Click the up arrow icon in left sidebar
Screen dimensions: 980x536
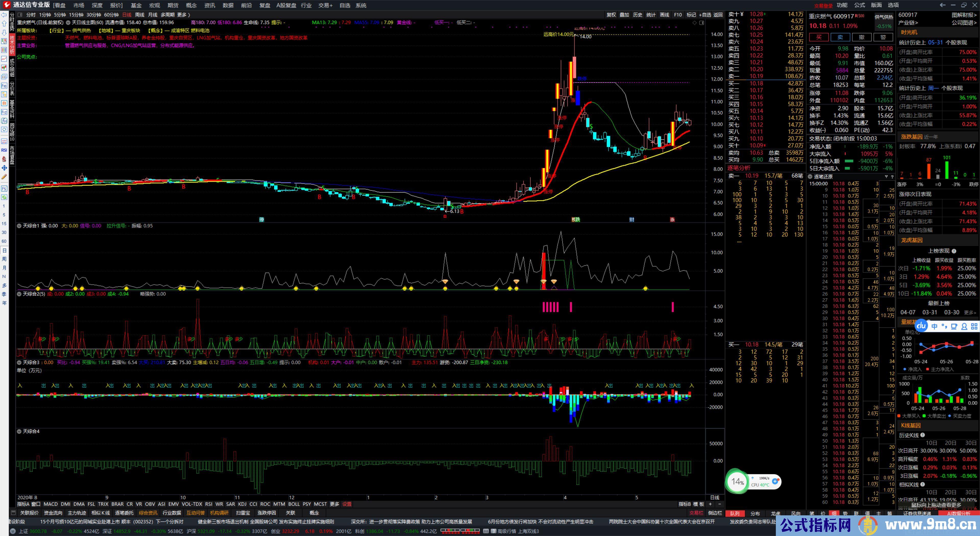(4, 23)
